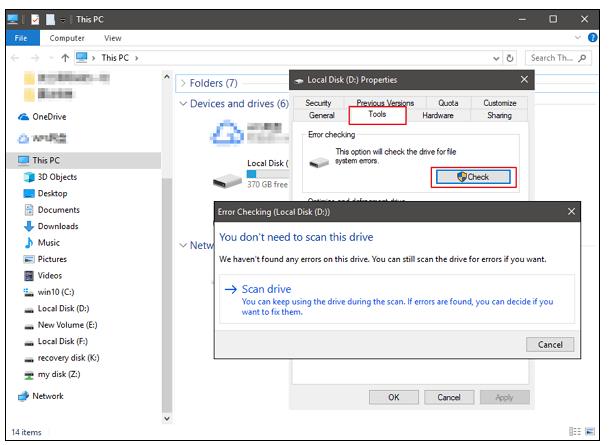Click the This PC address breadcrumb
Viewport: 609px width, 445px height.
[x=115, y=58]
